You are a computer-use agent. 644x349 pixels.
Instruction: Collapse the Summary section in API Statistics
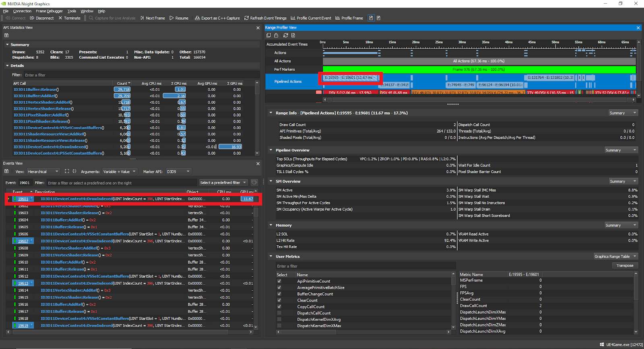7,45
